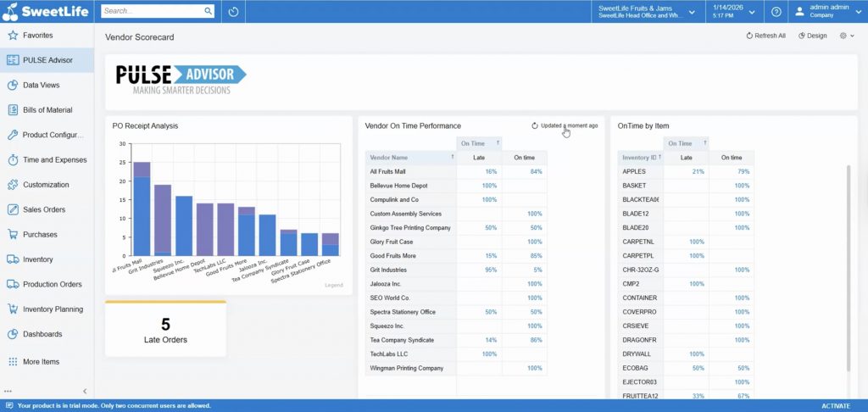Open the Inventory truck icon
The width and height of the screenshot is (868, 412).
[x=13, y=259]
